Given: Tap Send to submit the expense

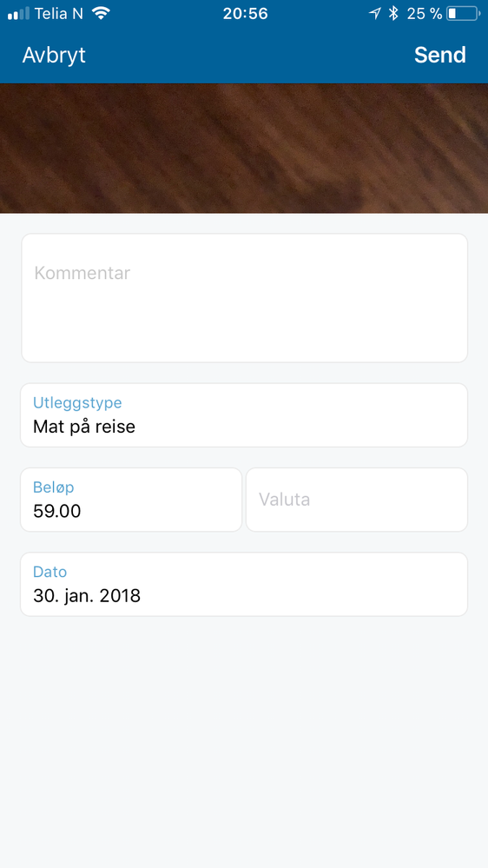Looking at the screenshot, I should (440, 56).
